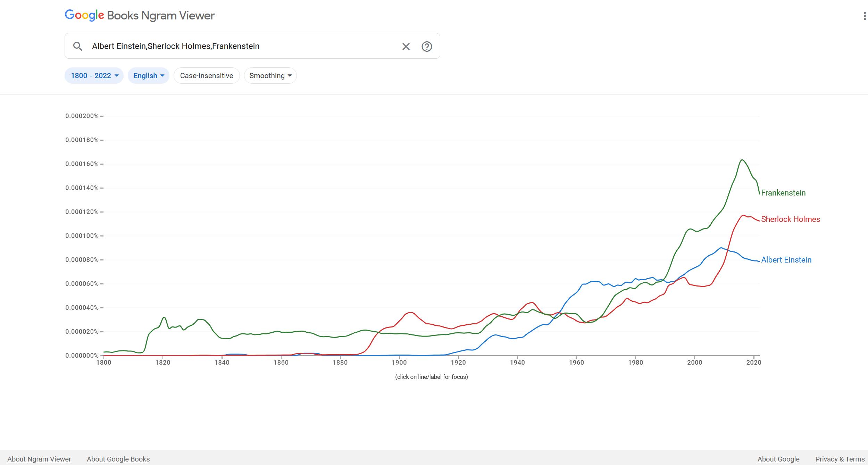Click the 0.000160% y-axis label
The image size is (868, 465).
(x=82, y=164)
